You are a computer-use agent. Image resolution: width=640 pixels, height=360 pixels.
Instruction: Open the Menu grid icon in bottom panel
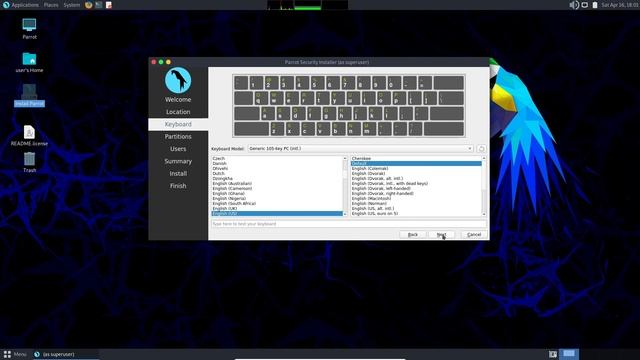7,354
